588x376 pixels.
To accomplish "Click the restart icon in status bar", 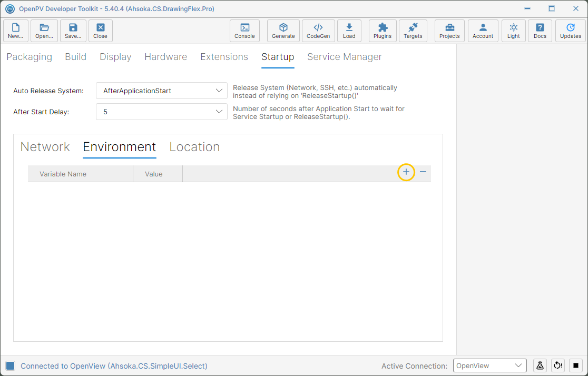I will [558, 365].
